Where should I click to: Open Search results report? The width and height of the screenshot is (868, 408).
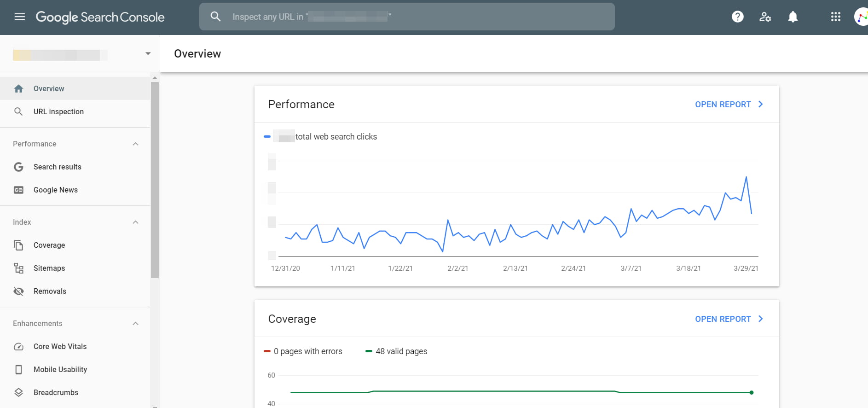click(75, 167)
